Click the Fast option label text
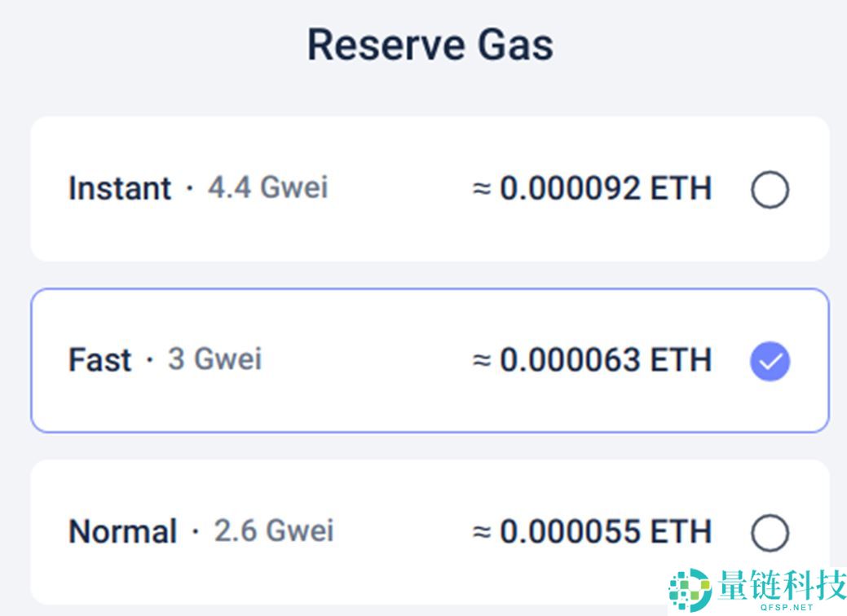 [99, 359]
